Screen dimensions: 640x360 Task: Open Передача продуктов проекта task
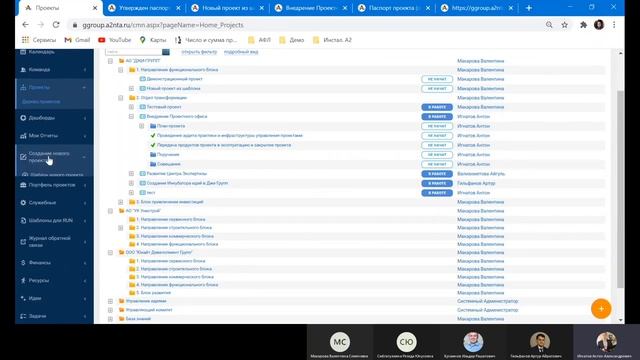pyautogui.click(x=224, y=145)
